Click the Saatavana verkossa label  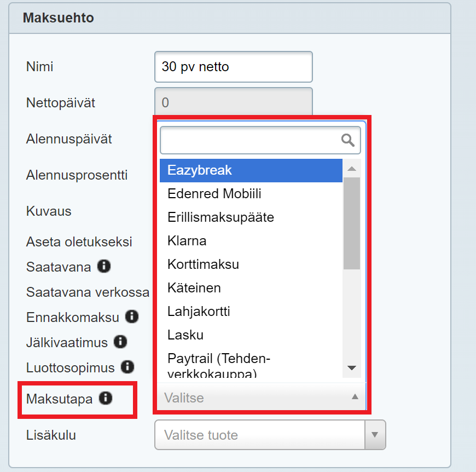point(88,292)
